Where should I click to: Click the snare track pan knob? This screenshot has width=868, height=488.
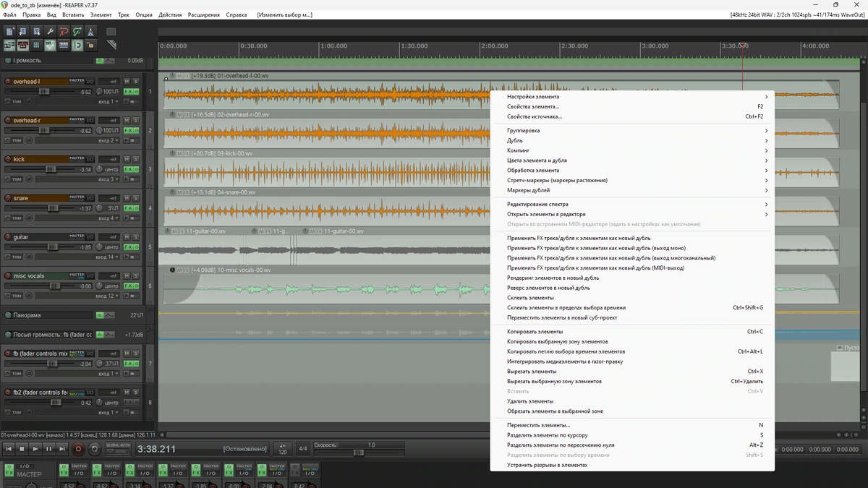pyautogui.click(x=99, y=208)
